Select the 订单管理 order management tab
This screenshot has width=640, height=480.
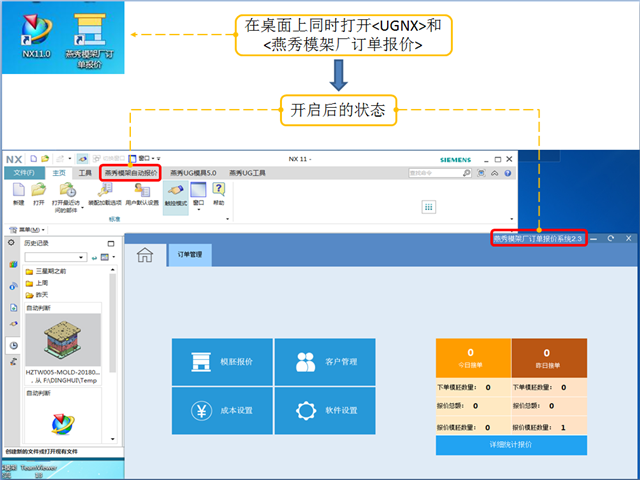(x=190, y=255)
